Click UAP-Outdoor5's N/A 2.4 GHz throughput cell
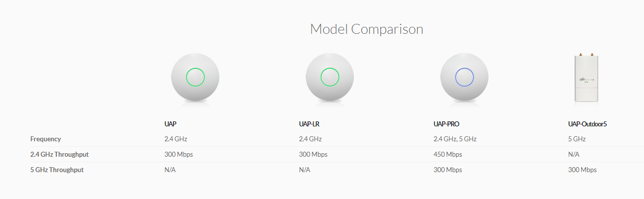Screen dimensions: 644x199 (574, 155)
